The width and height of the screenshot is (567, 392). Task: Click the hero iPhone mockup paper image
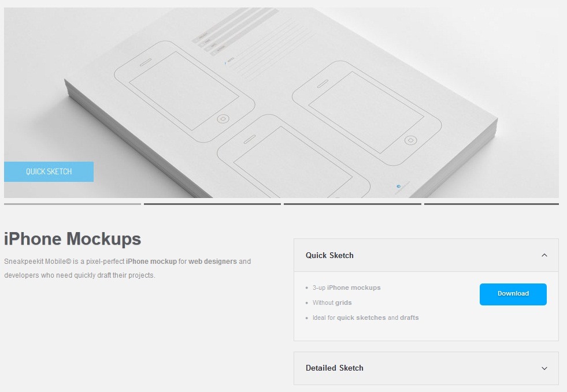[281, 103]
